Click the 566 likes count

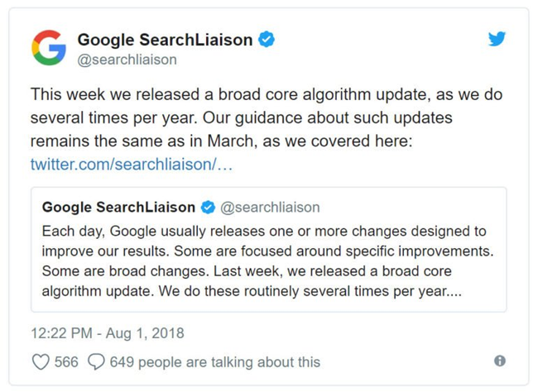[x=66, y=361]
